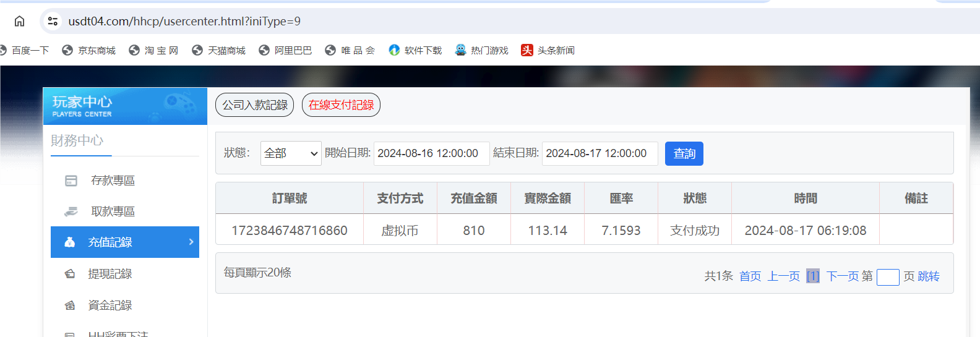This screenshot has width=980, height=337.
Task: Click the chevron arrow on 充值記錄
Action: pyautogui.click(x=191, y=242)
